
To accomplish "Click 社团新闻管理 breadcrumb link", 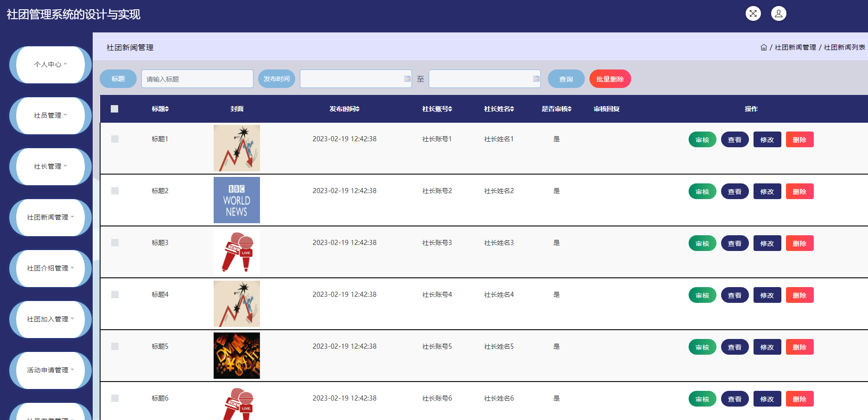I will 795,47.
